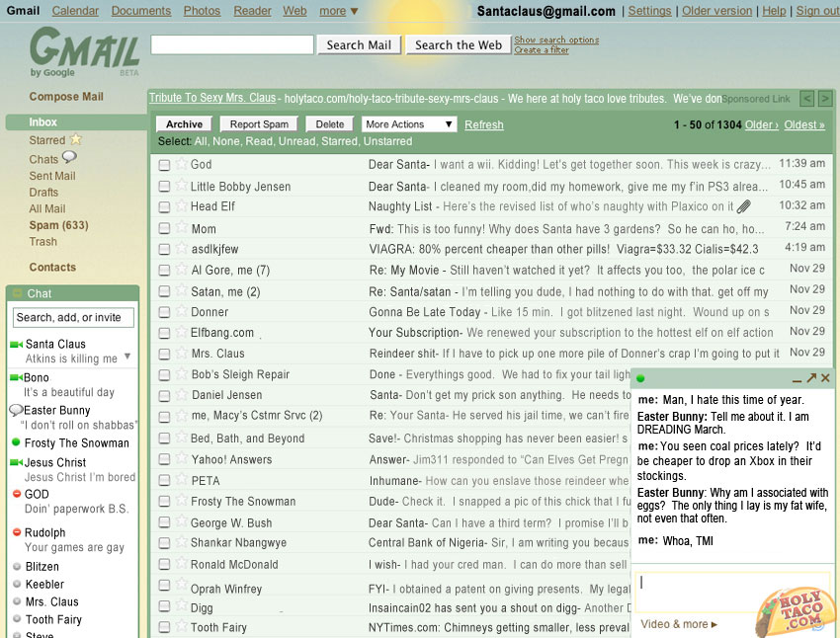Click the Report Spam button
Viewport: 840px width, 638px height.
coord(259,124)
